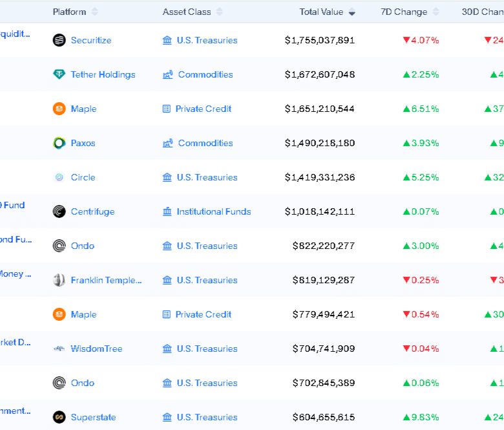The height and width of the screenshot is (430, 504).
Task: Open the Securitize platform link
Action: (x=91, y=40)
